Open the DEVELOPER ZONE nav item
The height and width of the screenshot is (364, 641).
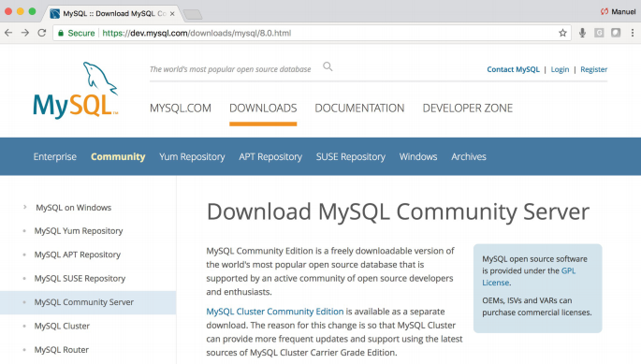tap(467, 108)
